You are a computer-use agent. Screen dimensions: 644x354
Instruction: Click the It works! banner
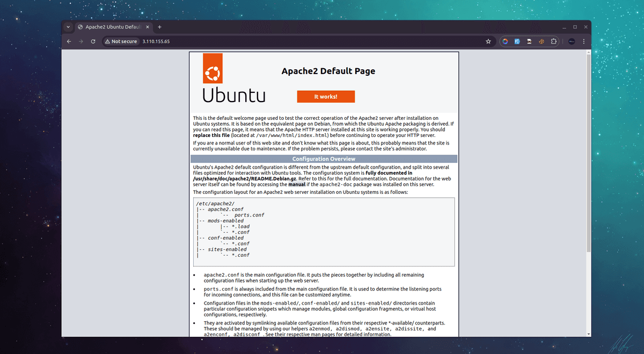click(x=326, y=96)
